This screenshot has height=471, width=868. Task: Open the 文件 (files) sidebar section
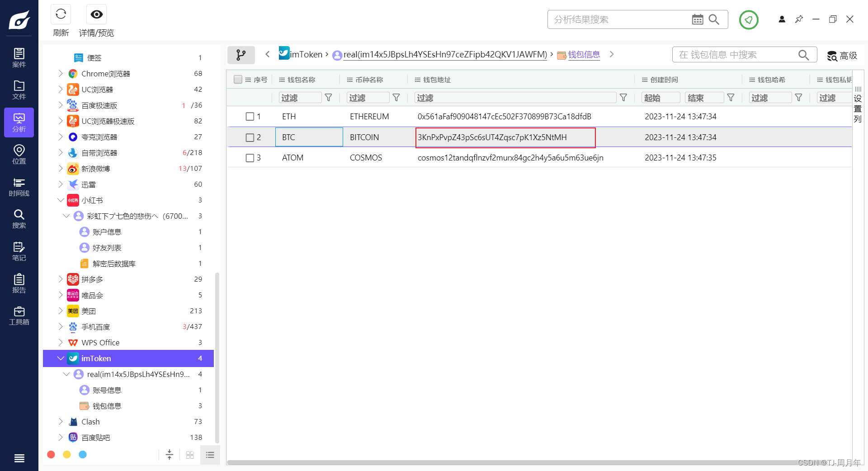(19, 90)
